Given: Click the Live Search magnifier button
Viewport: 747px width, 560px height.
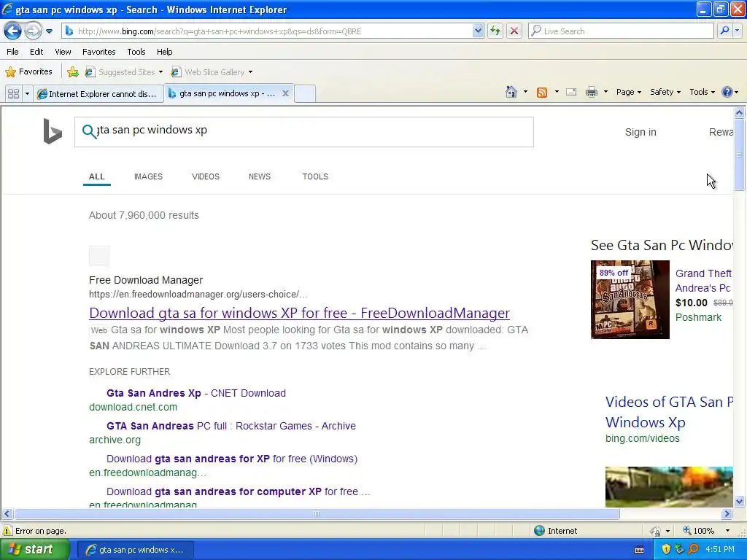Looking at the screenshot, I should [x=724, y=31].
